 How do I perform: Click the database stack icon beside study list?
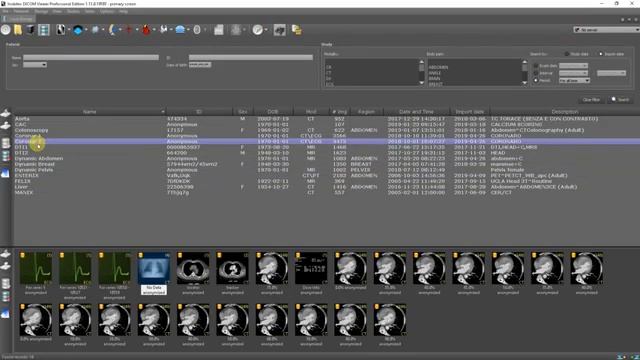[5, 143]
